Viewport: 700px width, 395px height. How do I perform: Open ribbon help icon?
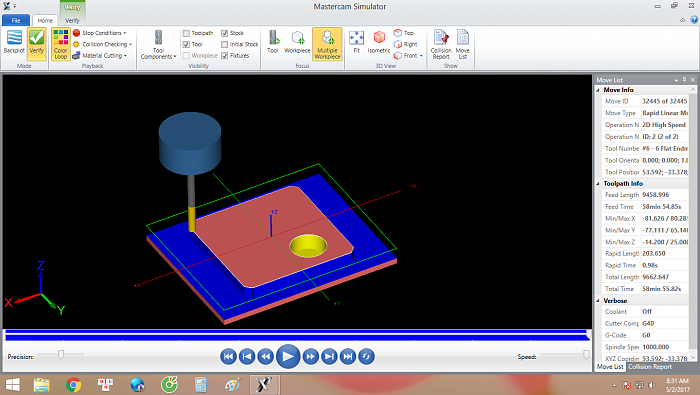tap(694, 20)
